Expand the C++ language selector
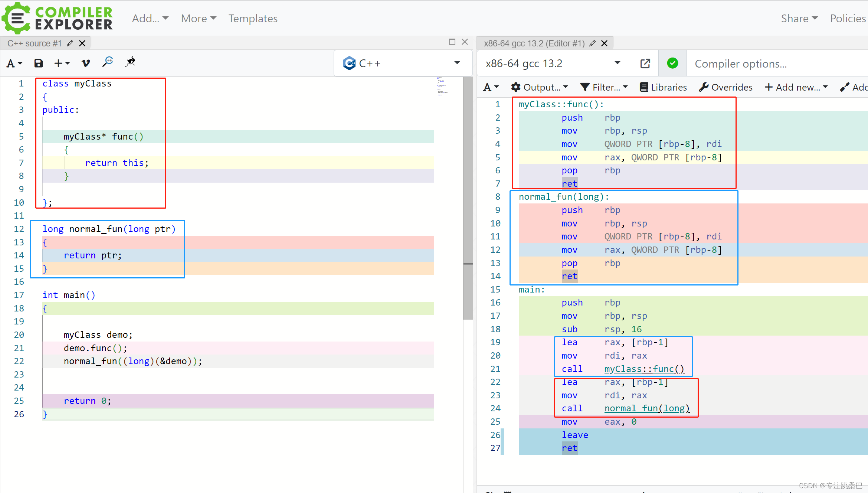Image resolution: width=868 pixels, height=493 pixels. click(x=403, y=63)
